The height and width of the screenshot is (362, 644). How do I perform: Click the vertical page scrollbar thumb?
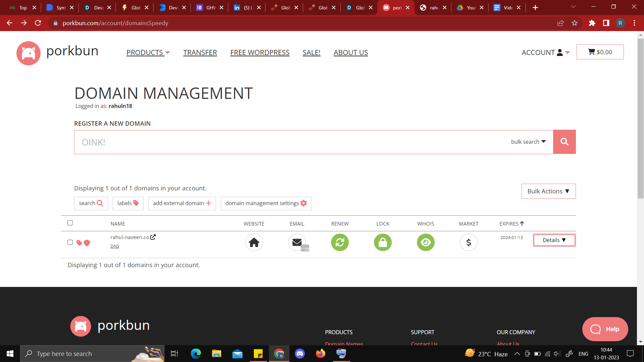point(641,117)
